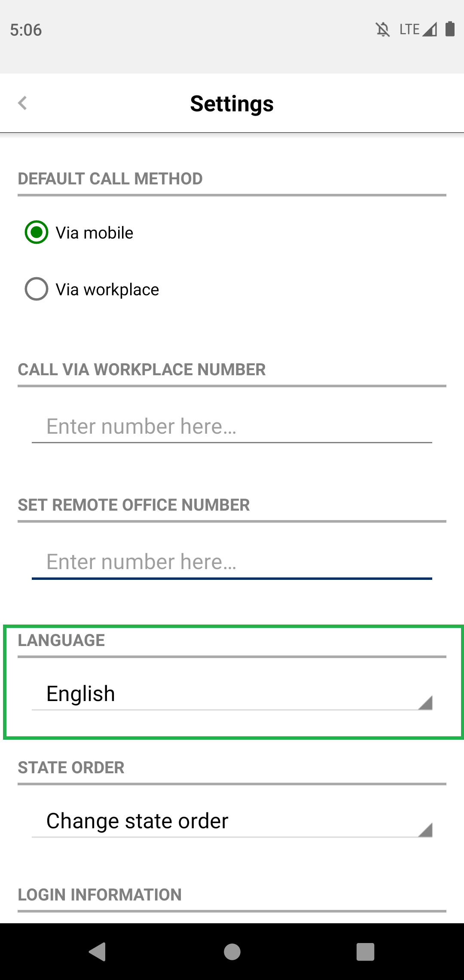Focus the workplace number input field
Image resolution: width=464 pixels, height=980 pixels.
232,426
